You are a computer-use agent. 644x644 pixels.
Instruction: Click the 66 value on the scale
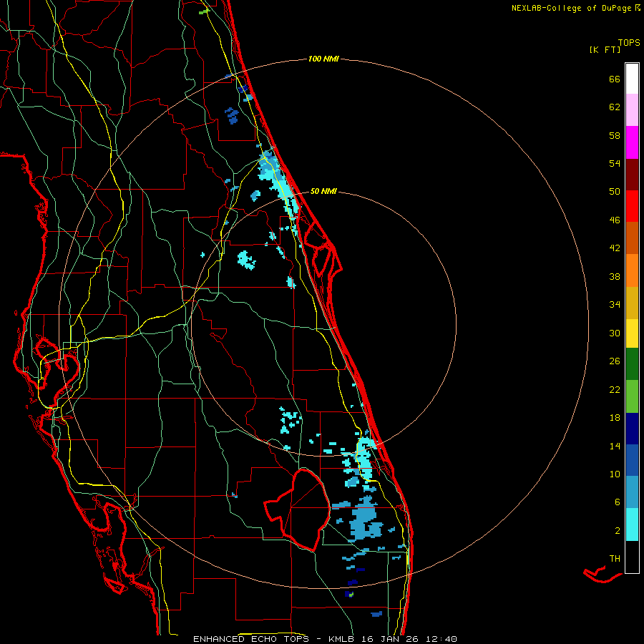pyautogui.click(x=615, y=79)
